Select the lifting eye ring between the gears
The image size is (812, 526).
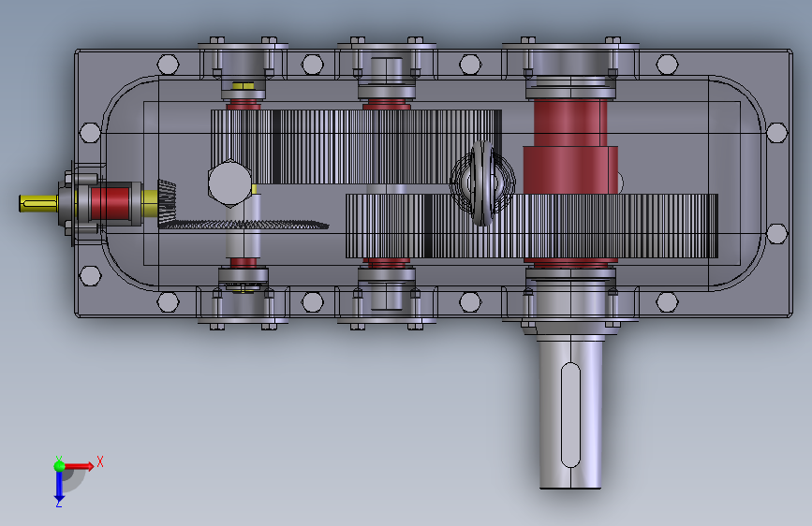[x=482, y=183]
